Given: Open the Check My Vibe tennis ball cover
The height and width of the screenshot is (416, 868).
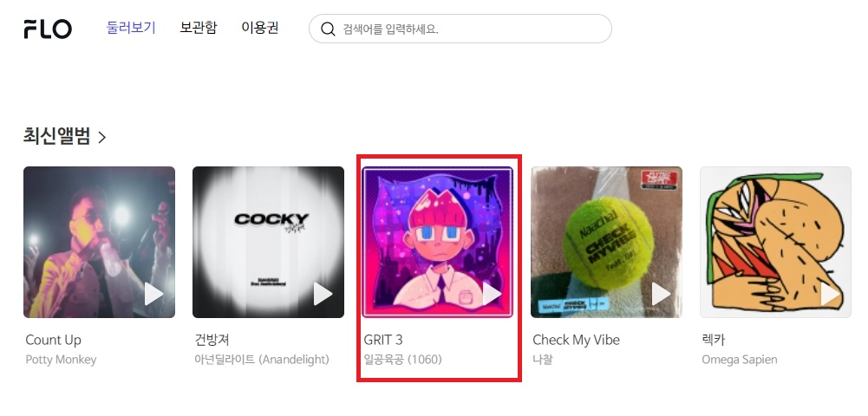Looking at the screenshot, I should tap(606, 243).
